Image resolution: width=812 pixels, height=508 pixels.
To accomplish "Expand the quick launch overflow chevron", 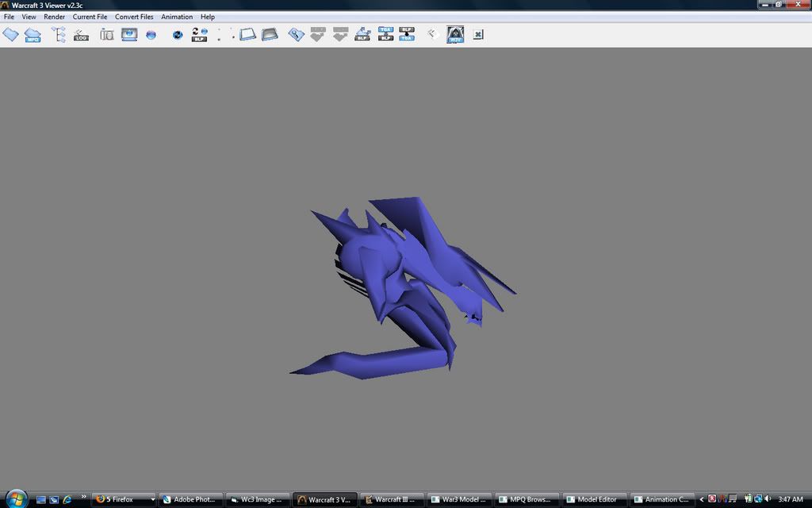I will [83, 497].
